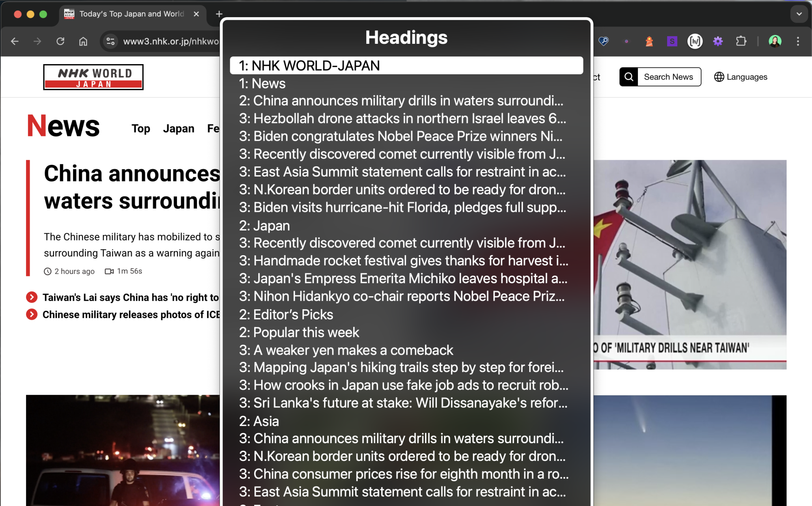Screen dimensions: 812x506
Task: Open the Languages dropdown menu
Action: tap(741, 77)
